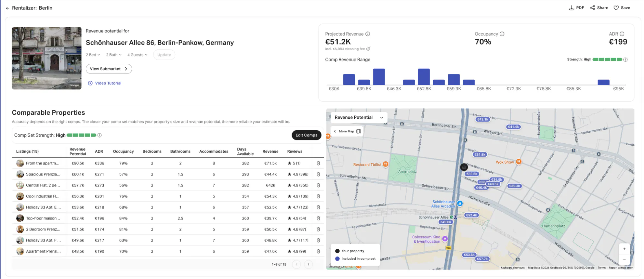Click the Update button
The width and height of the screenshot is (644, 279).
164,55
